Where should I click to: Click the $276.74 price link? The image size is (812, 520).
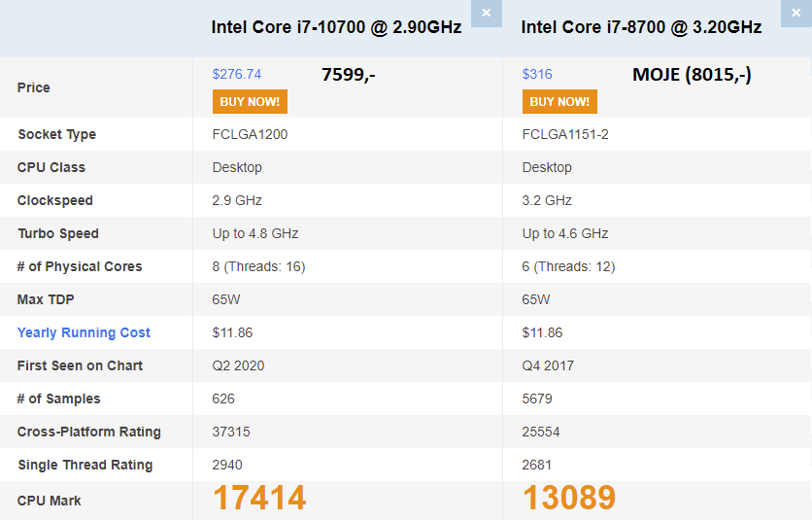[237, 74]
